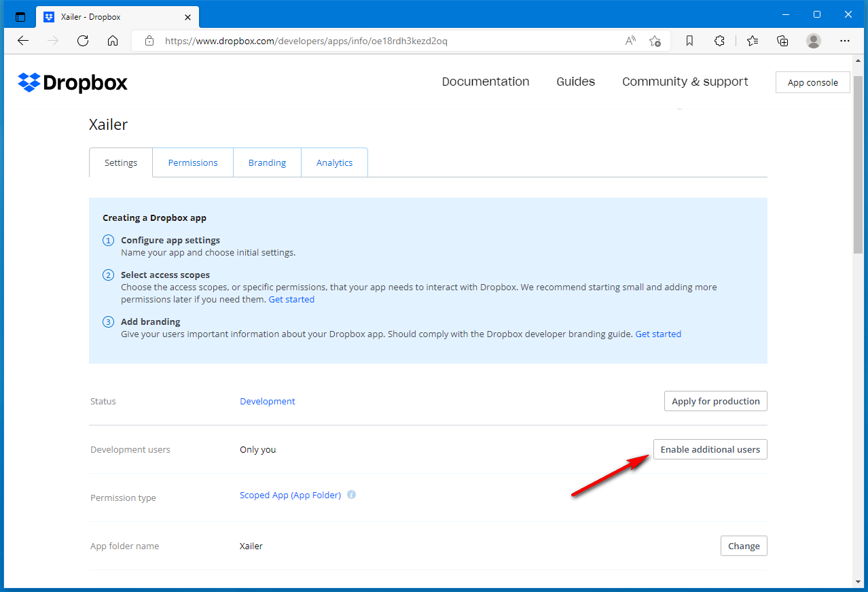Click the Xailer app title heading
Image resolution: width=868 pixels, height=592 pixels.
[108, 124]
